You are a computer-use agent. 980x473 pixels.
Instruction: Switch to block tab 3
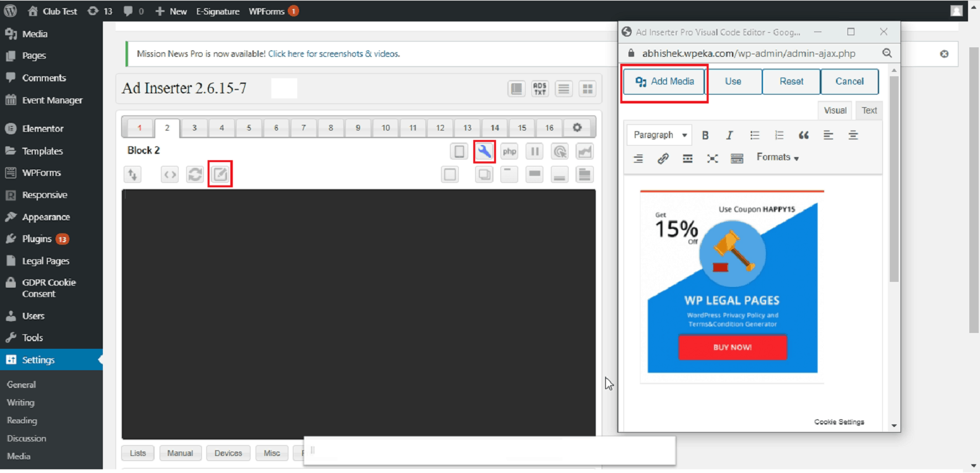point(194,128)
